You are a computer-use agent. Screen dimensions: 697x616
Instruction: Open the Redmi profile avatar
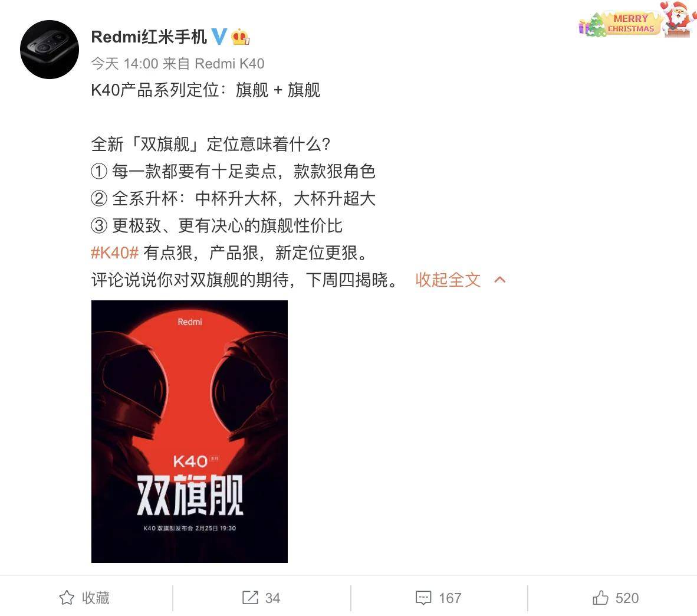click(x=50, y=50)
